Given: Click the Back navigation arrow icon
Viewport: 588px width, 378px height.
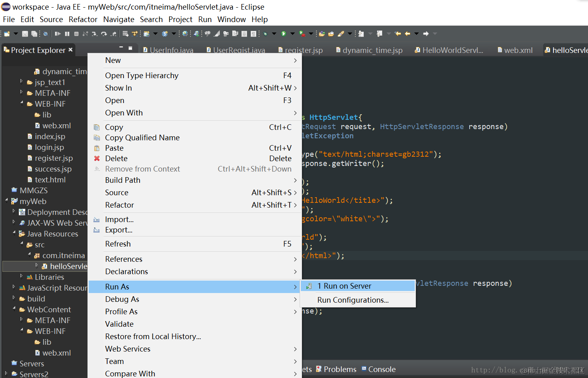Looking at the screenshot, I should 408,34.
